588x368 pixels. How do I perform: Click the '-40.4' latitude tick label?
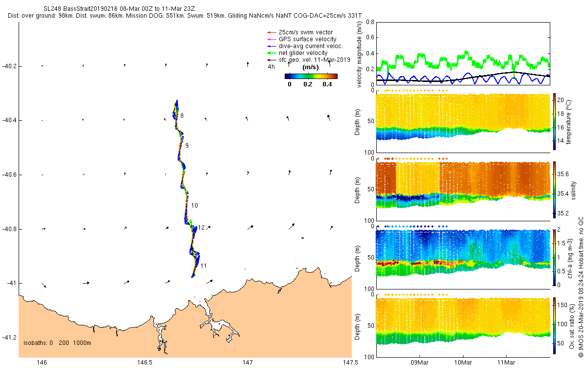(9, 120)
